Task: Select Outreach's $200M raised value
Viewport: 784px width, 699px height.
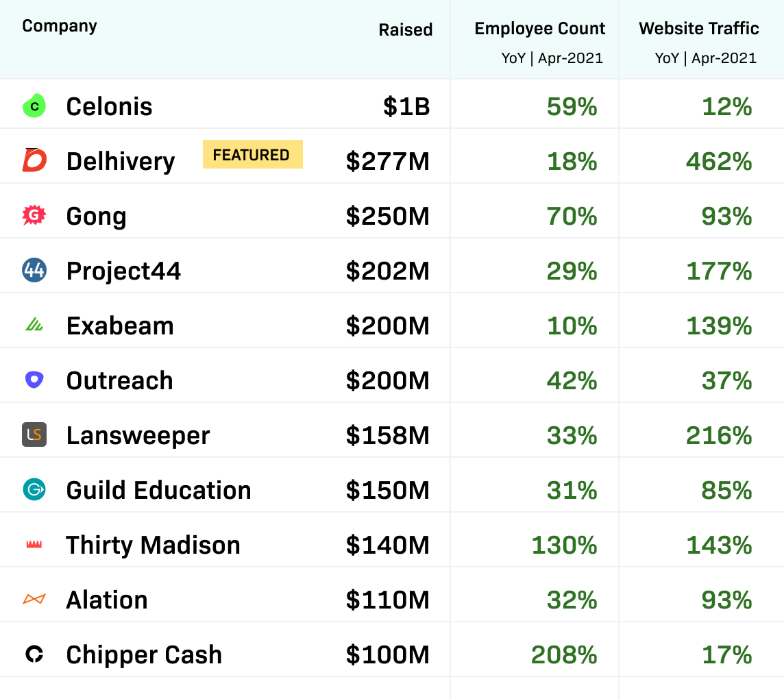Action: click(x=387, y=380)
